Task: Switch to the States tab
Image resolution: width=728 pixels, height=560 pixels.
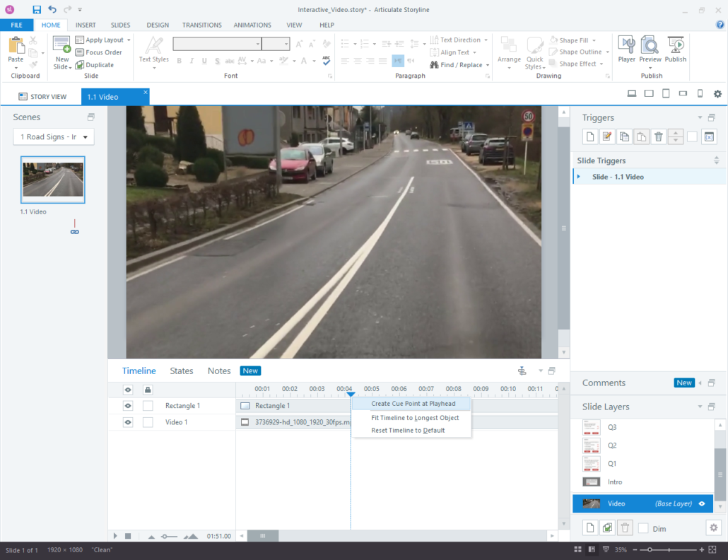Action: coord(181,371)
